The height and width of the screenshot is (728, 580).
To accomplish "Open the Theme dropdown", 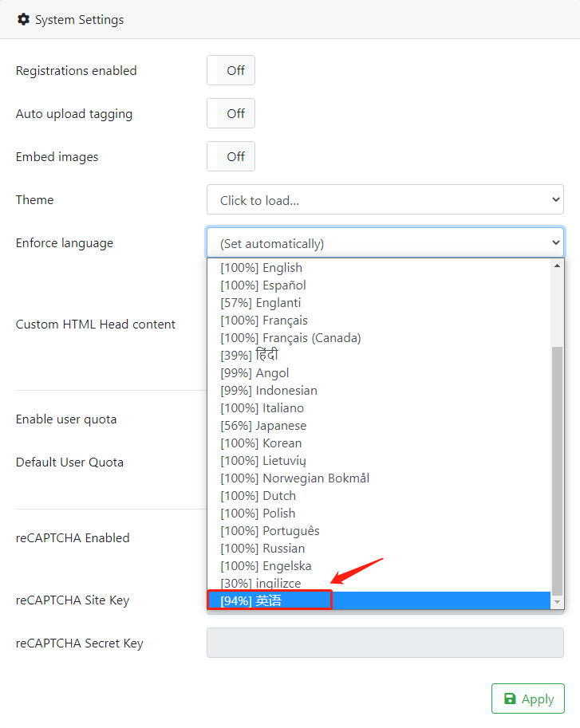I will click(x=385, y=199).
